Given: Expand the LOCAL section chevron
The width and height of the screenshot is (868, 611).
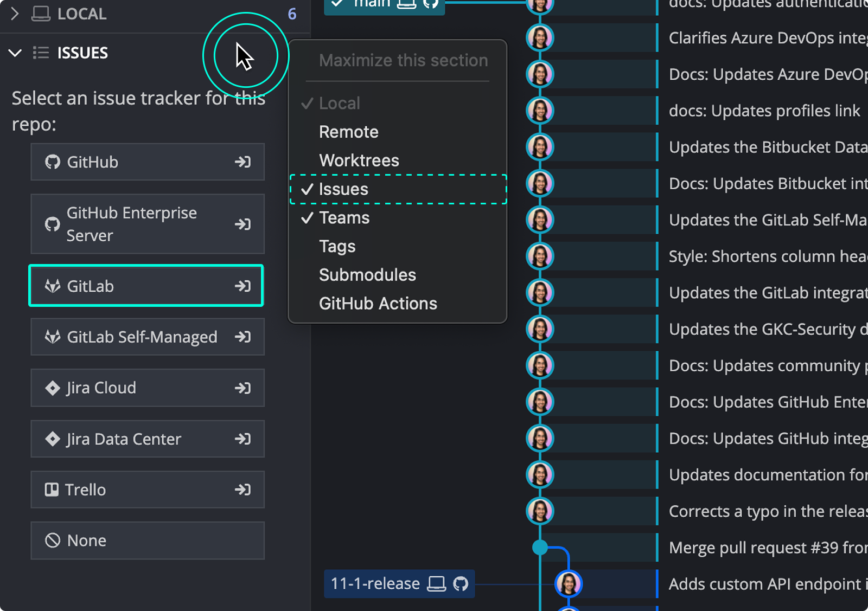Looking at the screenshot, I should click(15, 13).
